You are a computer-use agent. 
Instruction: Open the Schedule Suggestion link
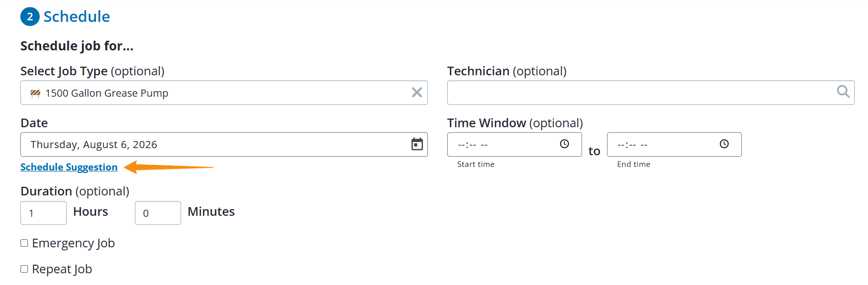click(x=69, y=167)
